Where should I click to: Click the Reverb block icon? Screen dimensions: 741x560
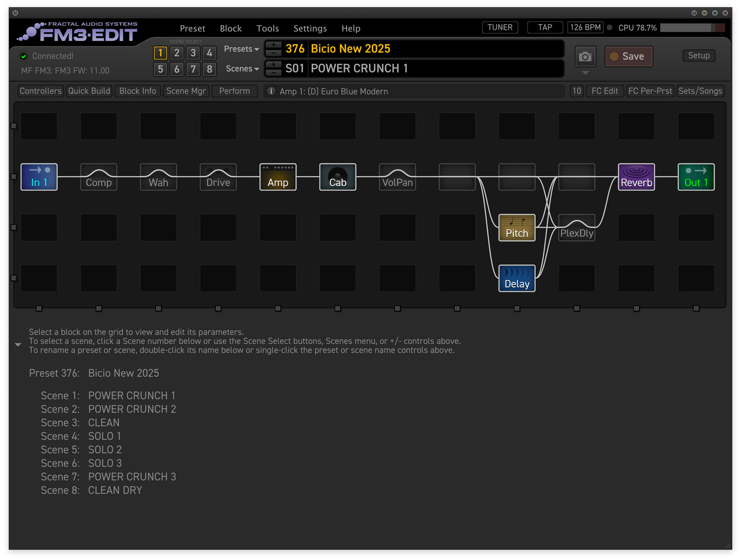click(x=636, y=177)
